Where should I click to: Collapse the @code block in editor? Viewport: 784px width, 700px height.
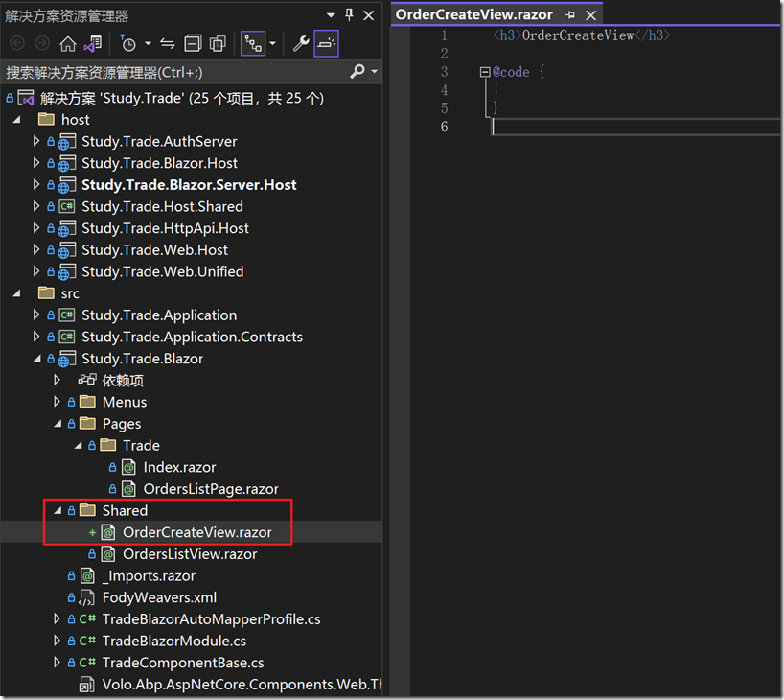click(x=485, y=72)
